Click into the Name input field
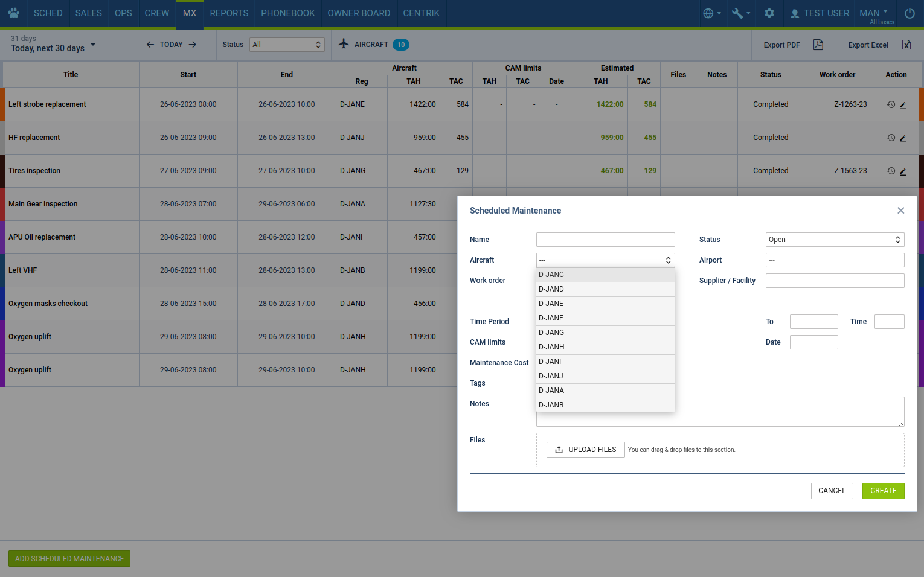The image size is (924, 577). [x=605, y=240]
